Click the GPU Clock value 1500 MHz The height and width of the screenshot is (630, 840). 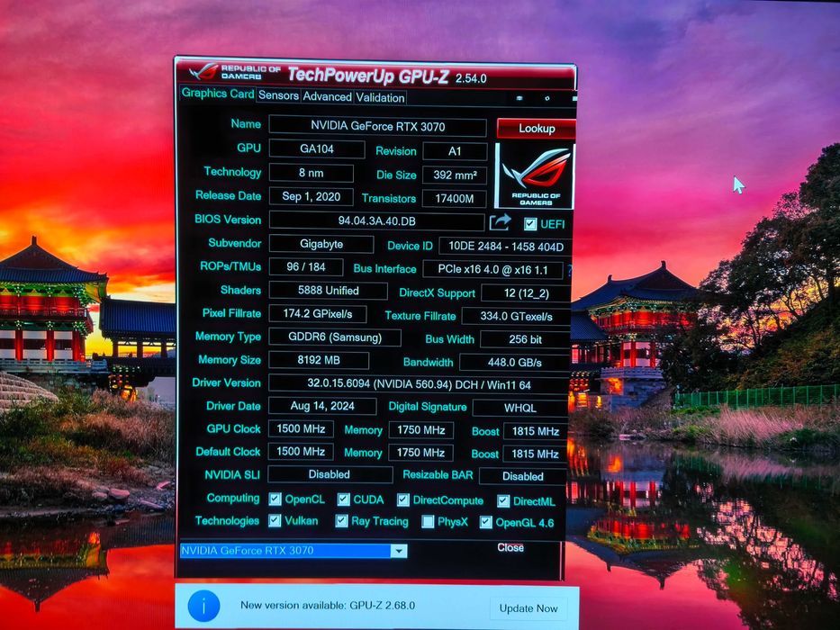point(301,429)
